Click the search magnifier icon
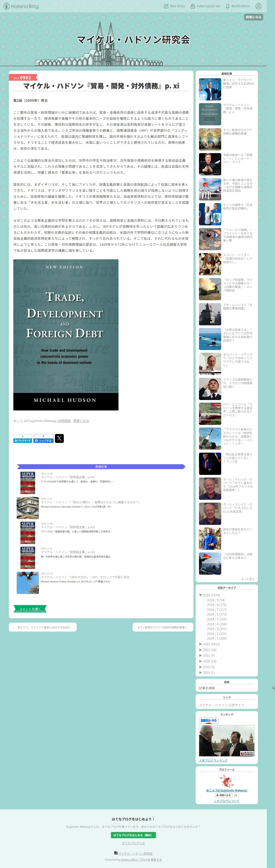The width and height of the screenshot is (275, 868). [273, 688]
